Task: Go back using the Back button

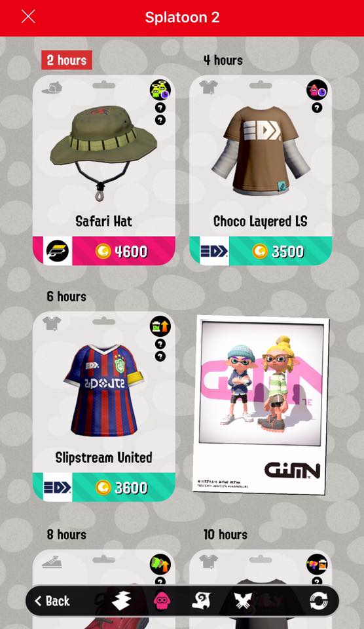Action: point(52,601)
